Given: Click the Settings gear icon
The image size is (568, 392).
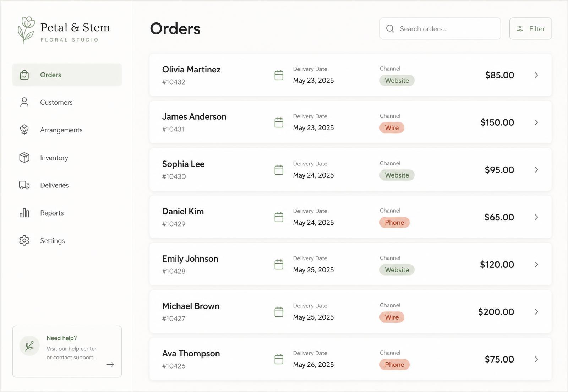Looking at the screenshot, I should (x=24, y=240).
